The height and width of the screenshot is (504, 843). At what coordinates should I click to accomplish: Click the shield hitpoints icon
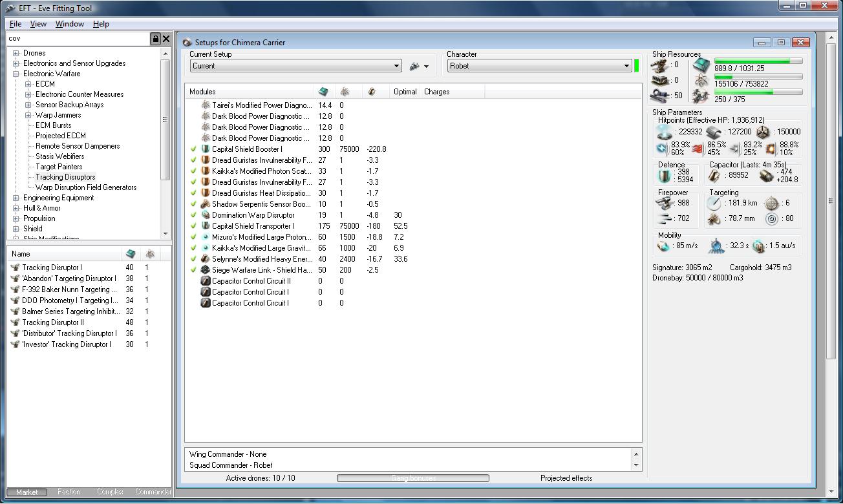click(x=664, y=132)
